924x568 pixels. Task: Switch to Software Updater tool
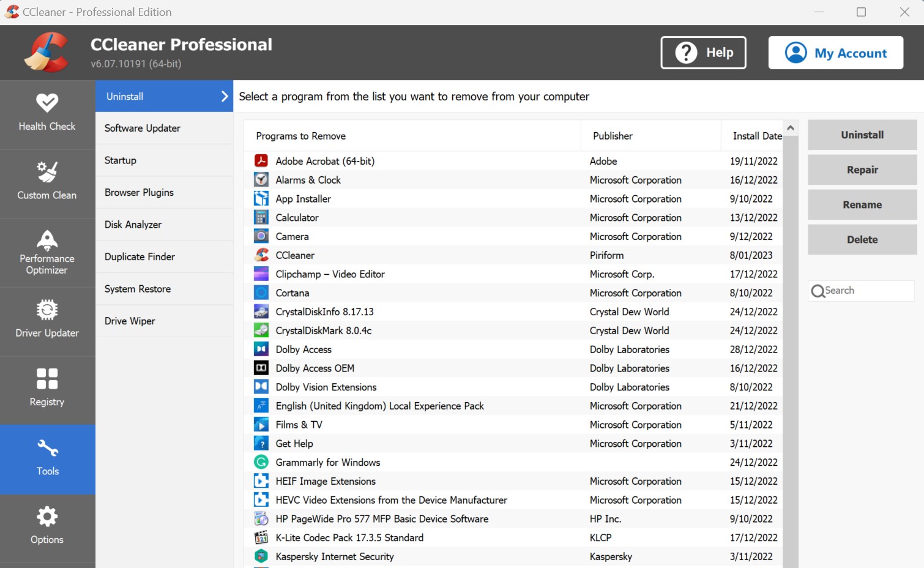tap(143, 129)
